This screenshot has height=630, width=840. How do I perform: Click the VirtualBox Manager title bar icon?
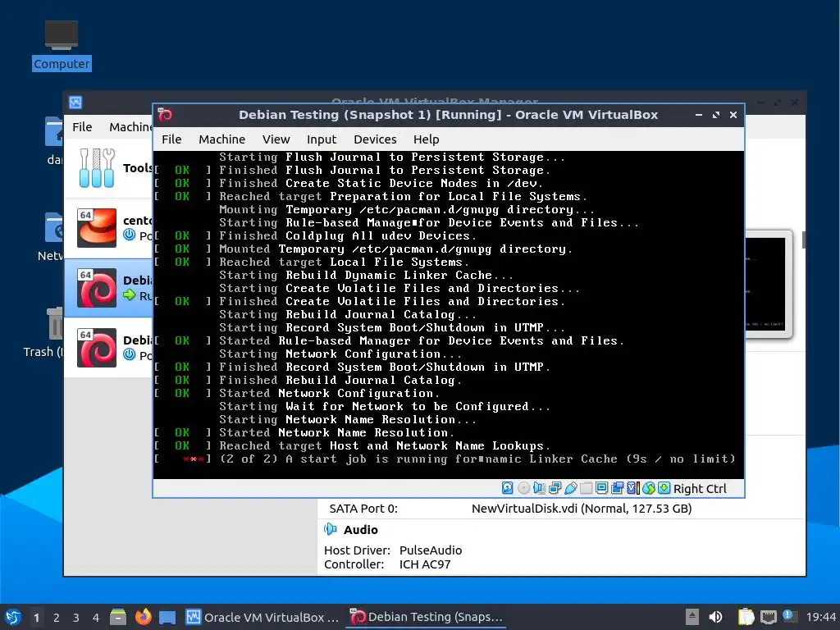click(x=75, y=103)
